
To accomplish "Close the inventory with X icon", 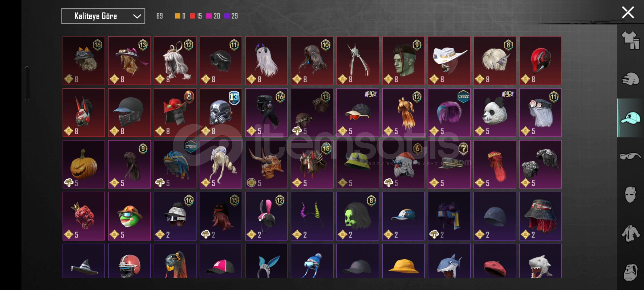I will click(628, 12).
